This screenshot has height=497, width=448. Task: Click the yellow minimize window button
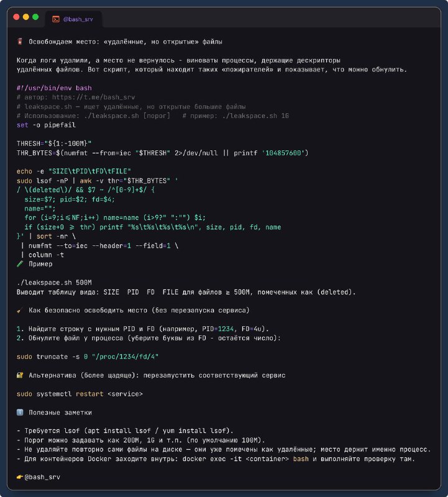click(26, 17)
